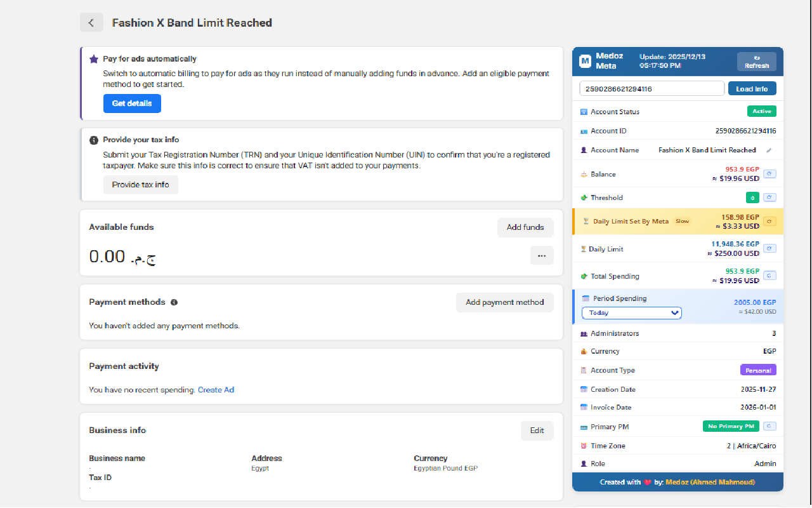Refresh the Primary PM row
812x508 pixels.
769,426
